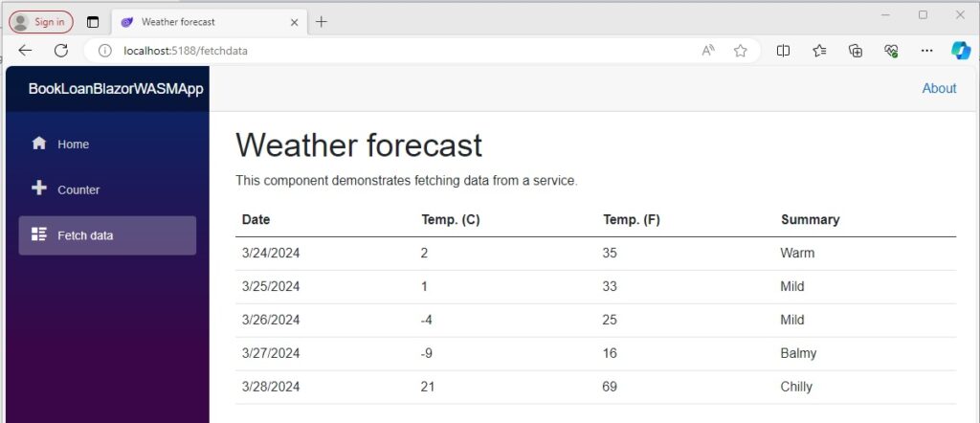Screen dimensions: 980x423
Task: Click the Counter plus icon
Action: pos(39,189)
